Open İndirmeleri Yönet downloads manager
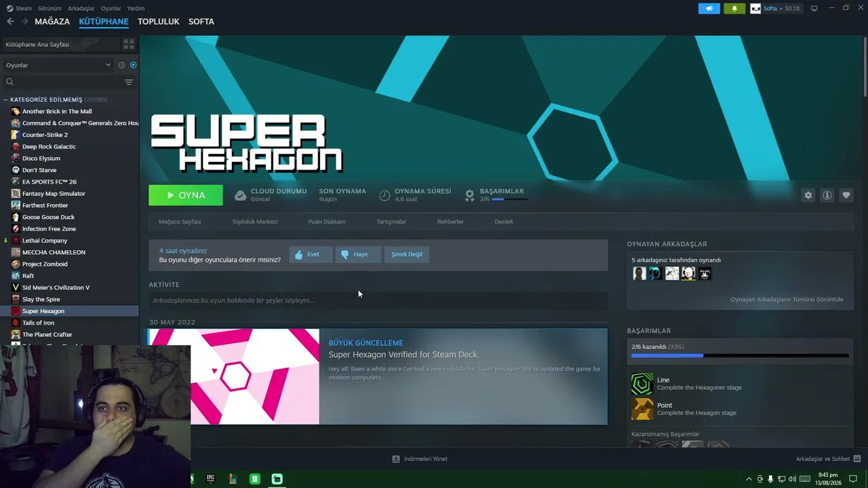The height and width of the screenshot is (488, 868). pos(420,459)
